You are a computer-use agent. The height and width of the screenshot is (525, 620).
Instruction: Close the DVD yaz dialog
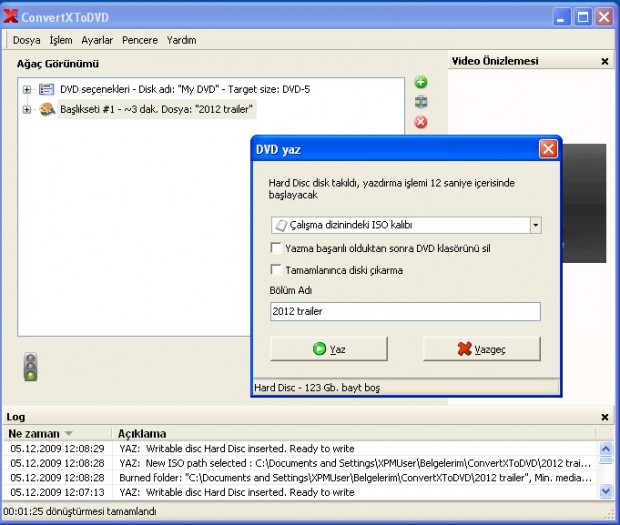point(548,149)
